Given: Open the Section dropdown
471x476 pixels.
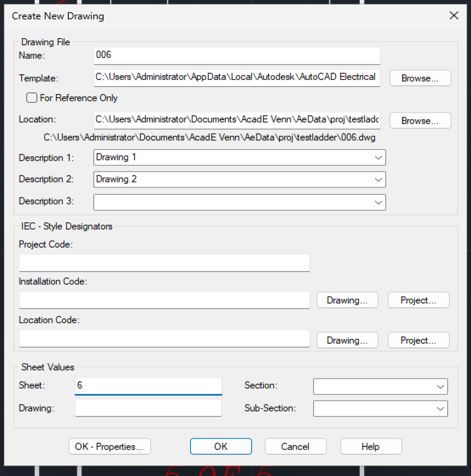Looking at the screenshot, I should coord(440,386).
